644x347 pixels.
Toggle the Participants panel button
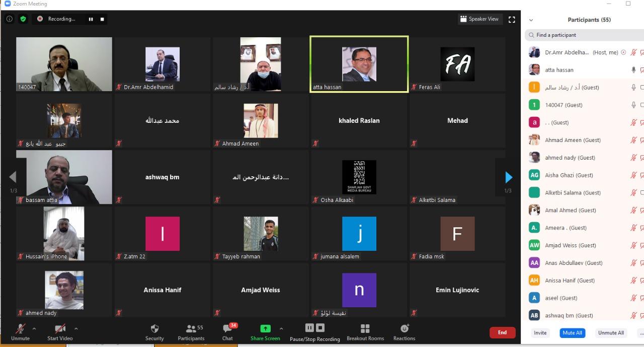(x=191, y=329)
